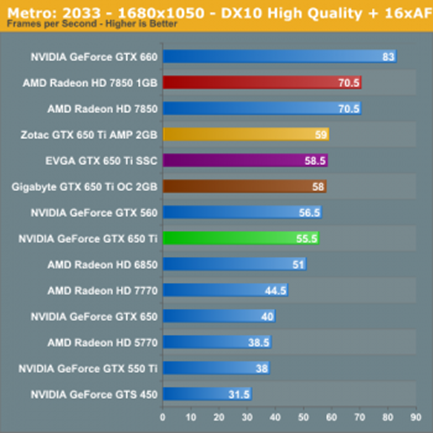The image size is (433, 433).
Task: Select the NVIDIA GeForce GTX 560 label
Action: point(94,213)
